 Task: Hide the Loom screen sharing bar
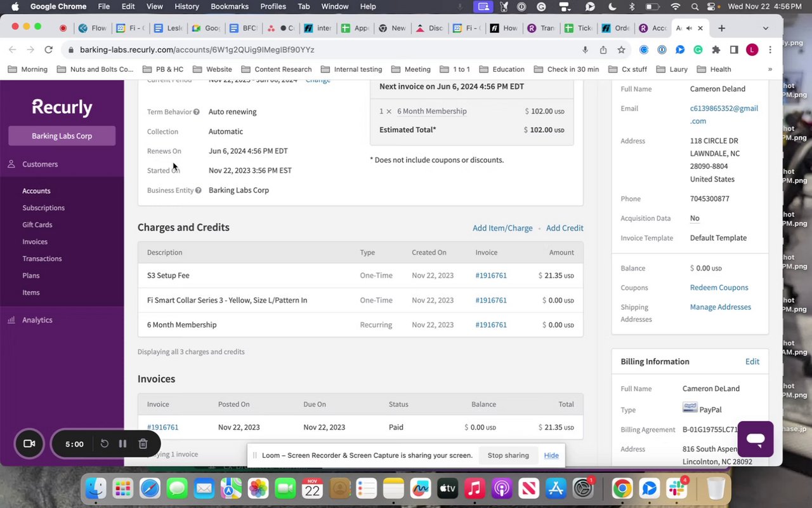[x=551, y=455]
